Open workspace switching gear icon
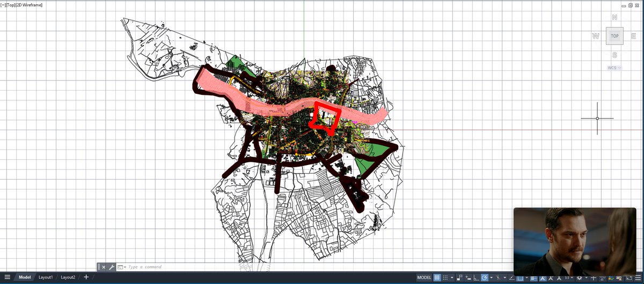Image resolution: width=644 pixels, height=284 pixels. pyautogui.click(x=579, y=278)
